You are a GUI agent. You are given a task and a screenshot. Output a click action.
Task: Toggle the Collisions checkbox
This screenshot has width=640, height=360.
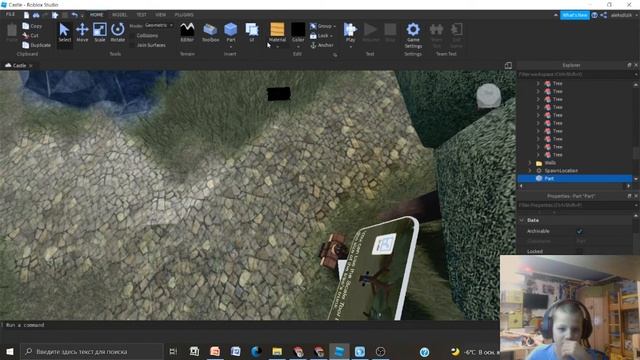[132, 36]
